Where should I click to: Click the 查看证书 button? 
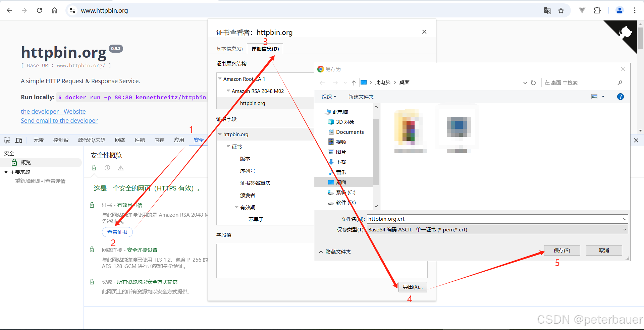(117, 232)
